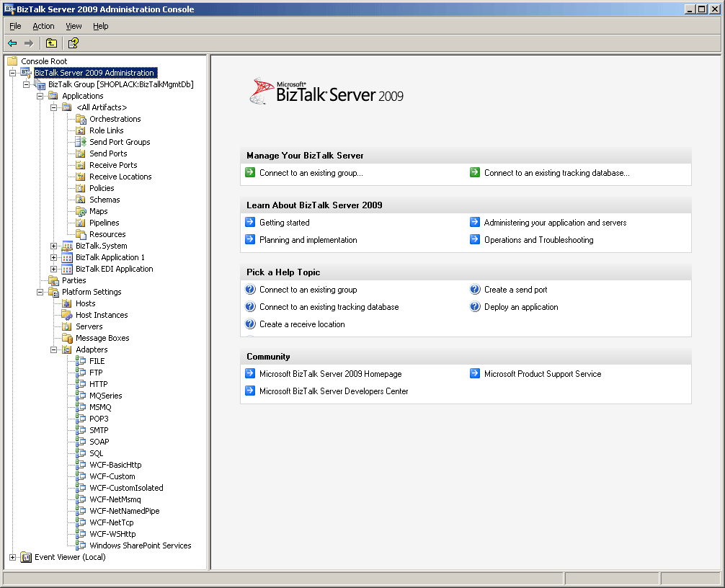725x588 pixels.
Task: Select the MSMQ adapter in tree
Action: point(100,407)
